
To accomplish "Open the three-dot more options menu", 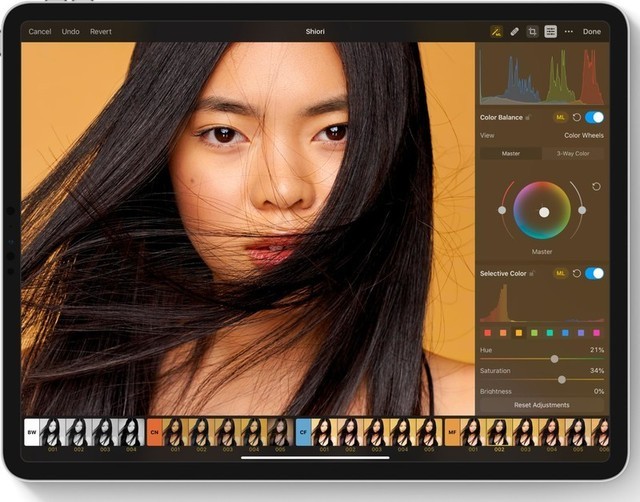I will point(569,32).
